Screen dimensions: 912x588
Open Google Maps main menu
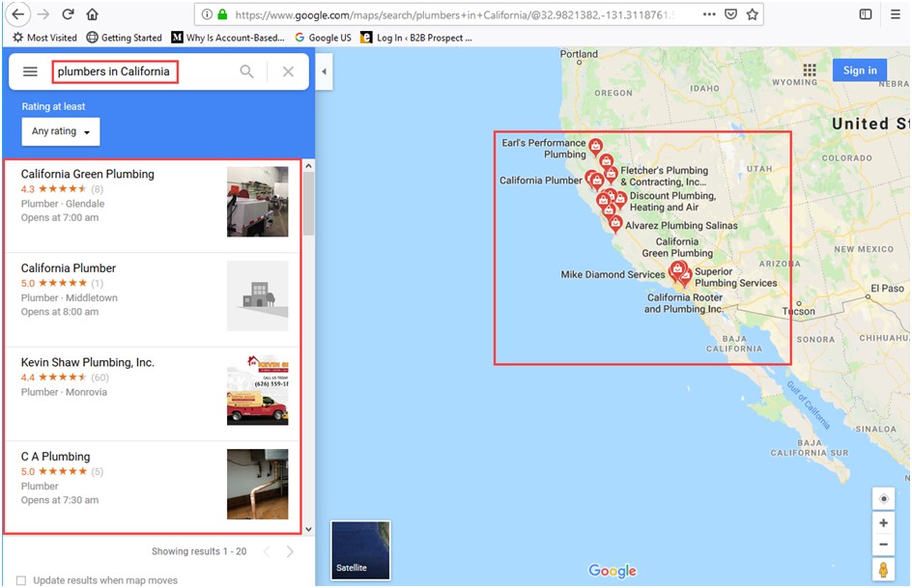[30, 71]
